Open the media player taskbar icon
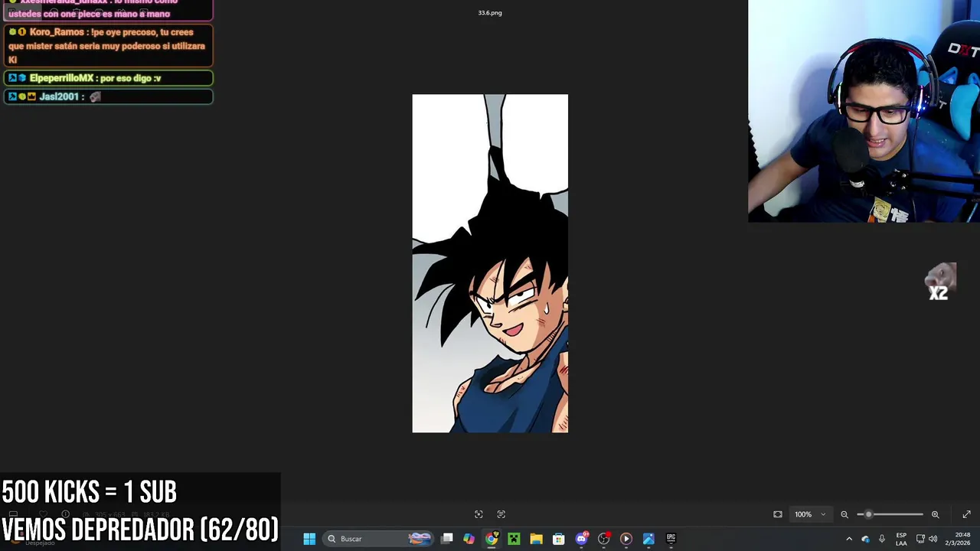 (626, 539)
